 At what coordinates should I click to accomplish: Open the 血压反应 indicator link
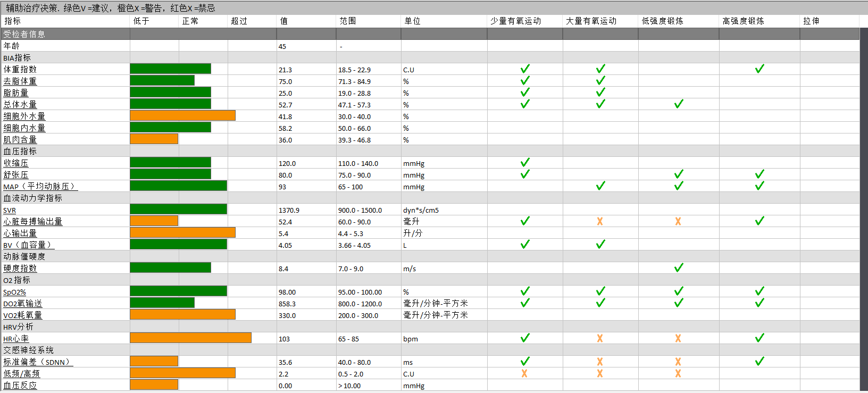pos(20,385)
